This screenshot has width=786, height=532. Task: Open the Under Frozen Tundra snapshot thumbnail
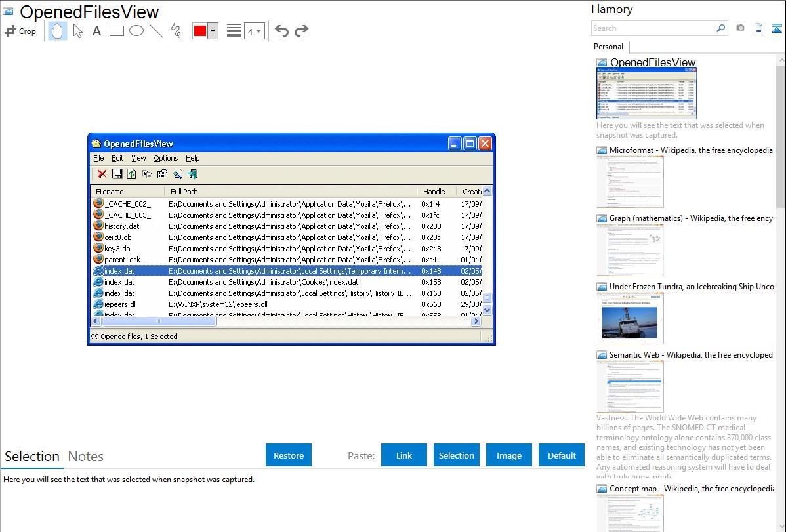click(x=630, y=318)
